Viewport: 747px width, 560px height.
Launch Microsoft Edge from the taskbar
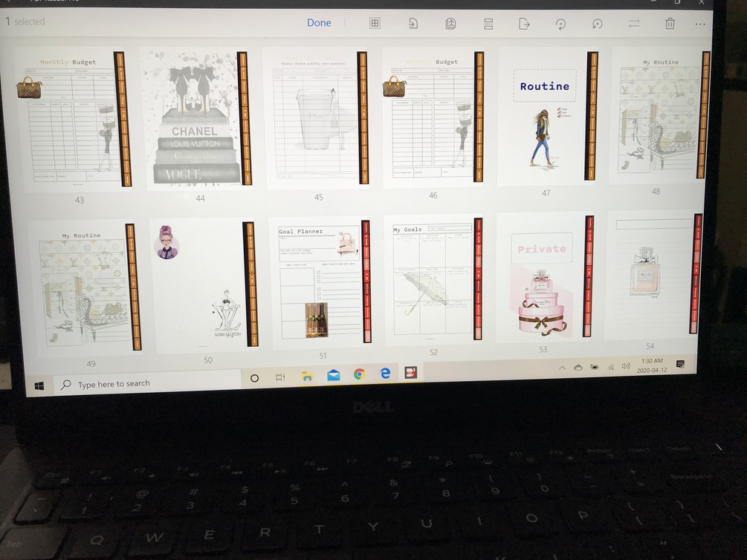[x=386, y=374]
